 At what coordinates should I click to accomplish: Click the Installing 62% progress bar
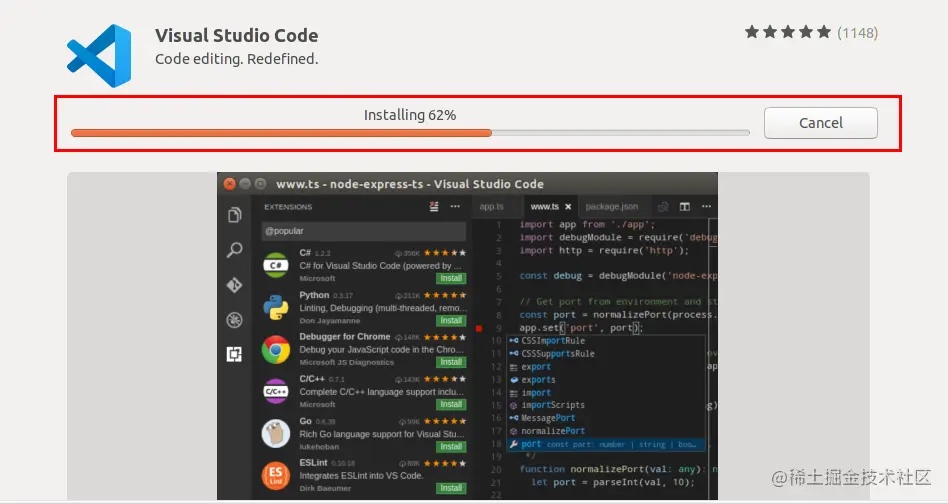[410, 132]
